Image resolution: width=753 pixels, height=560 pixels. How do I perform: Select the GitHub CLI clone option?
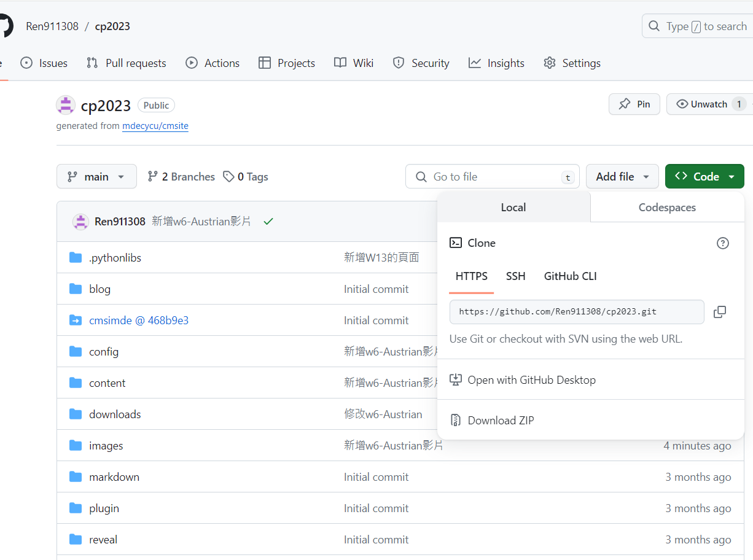point(570,276)
